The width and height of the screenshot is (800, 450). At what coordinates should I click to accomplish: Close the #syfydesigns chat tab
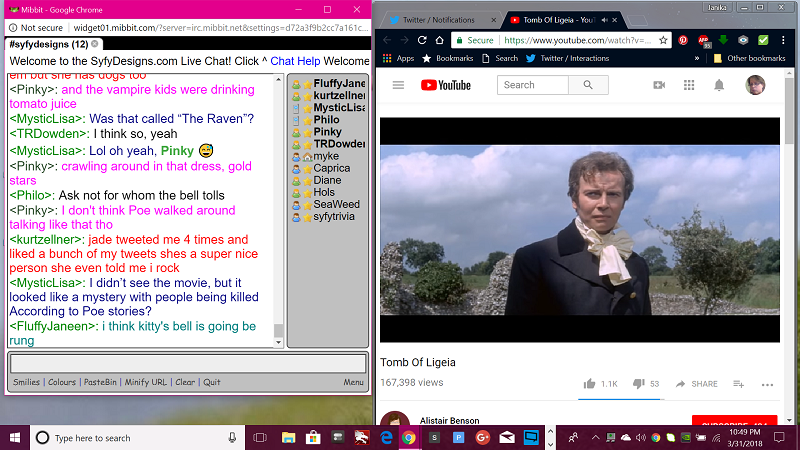(x=94, y=44)
